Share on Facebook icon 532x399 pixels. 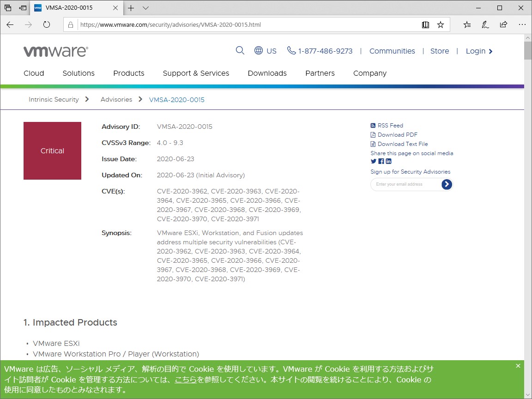click(x=381, y=162)
